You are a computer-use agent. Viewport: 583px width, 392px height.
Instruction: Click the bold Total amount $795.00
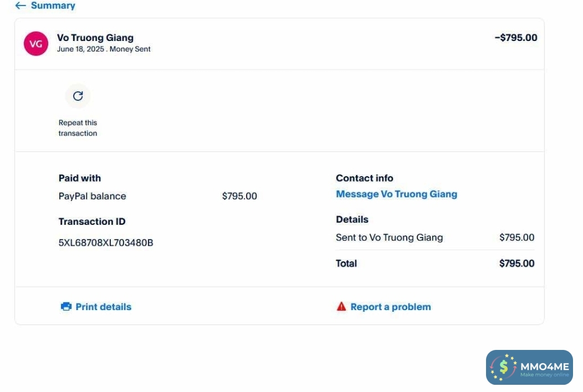pos(516,264)
